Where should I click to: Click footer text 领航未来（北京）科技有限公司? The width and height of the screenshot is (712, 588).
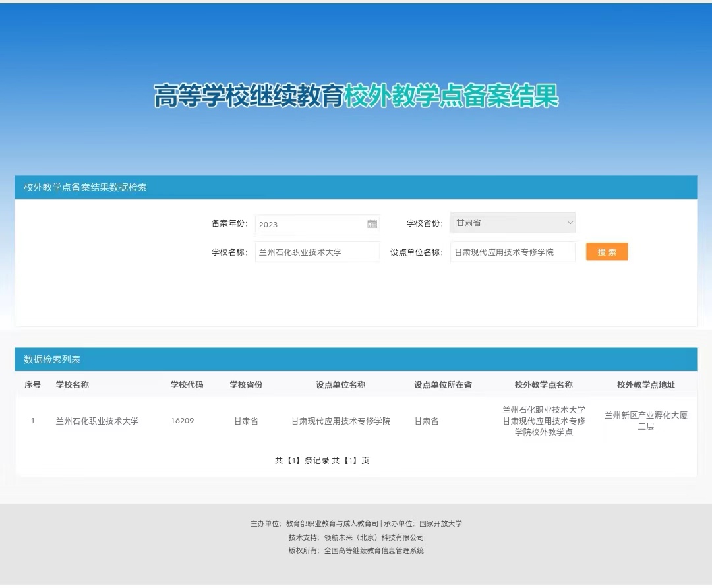pos(374,537)
